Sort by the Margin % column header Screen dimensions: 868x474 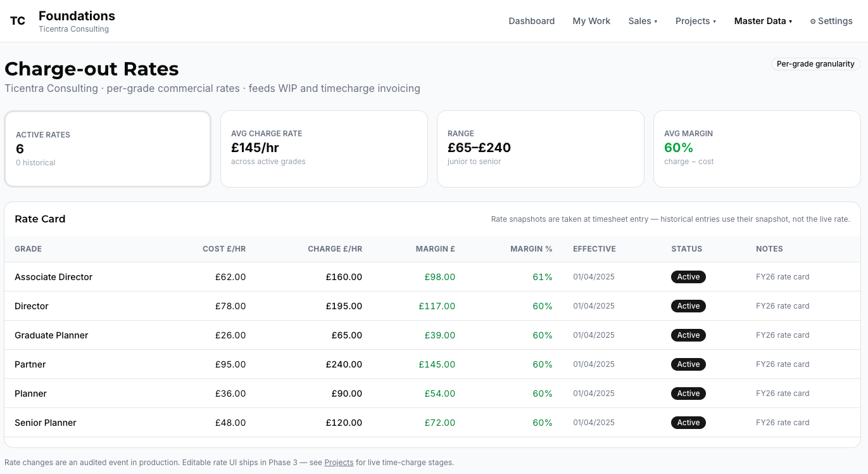pyautogui.click(x=531, y=249)
